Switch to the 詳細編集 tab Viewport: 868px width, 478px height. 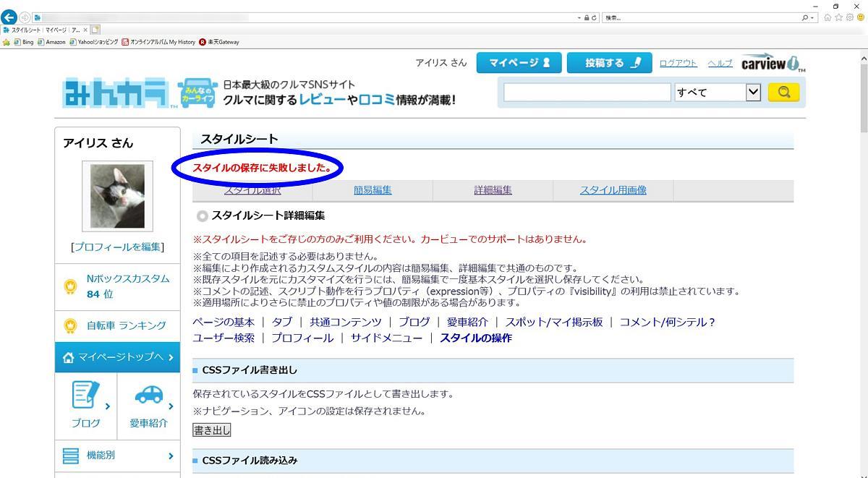[493, 190]
